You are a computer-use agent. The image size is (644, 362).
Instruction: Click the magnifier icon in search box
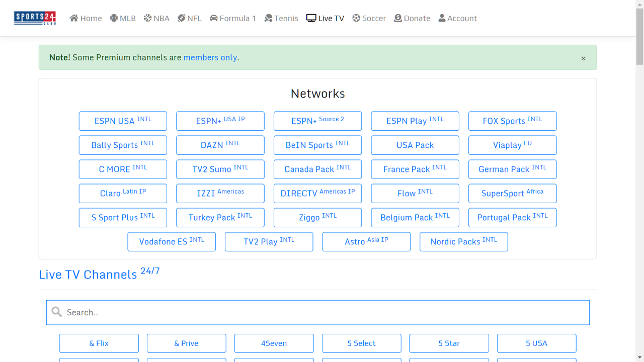pyautogui.click(x=57, y=312)
